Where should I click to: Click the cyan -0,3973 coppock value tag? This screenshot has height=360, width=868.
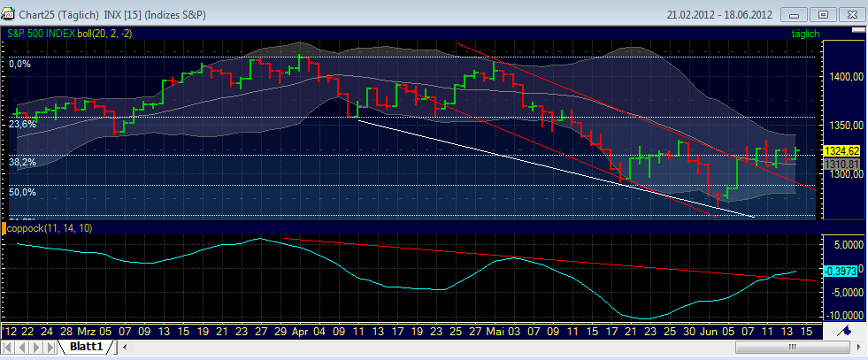(842, 271)
